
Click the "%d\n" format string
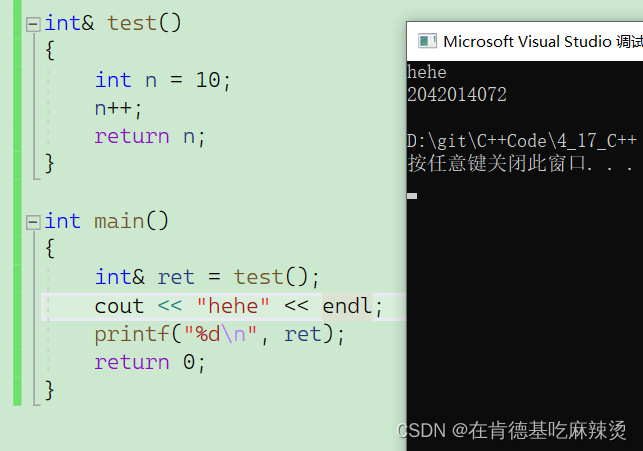(x=221, y=334)
